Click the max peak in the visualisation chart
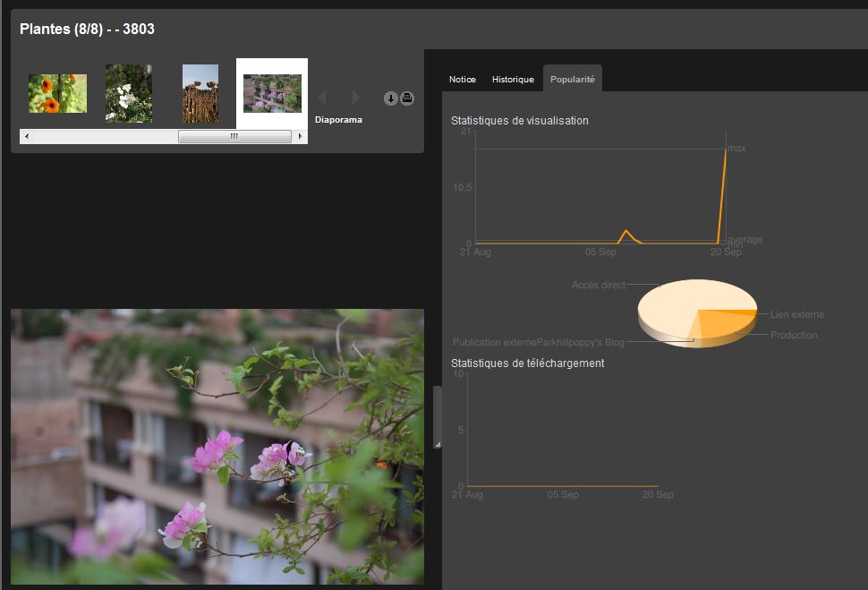The width and height of the screenshot is (868, 590). click(x=725, y=150)
